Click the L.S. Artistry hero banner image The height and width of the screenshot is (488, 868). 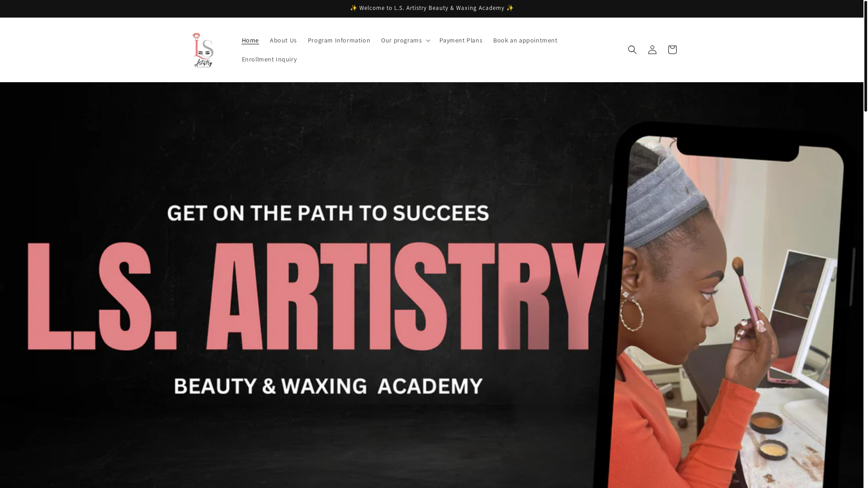click(x=432, y=285)
